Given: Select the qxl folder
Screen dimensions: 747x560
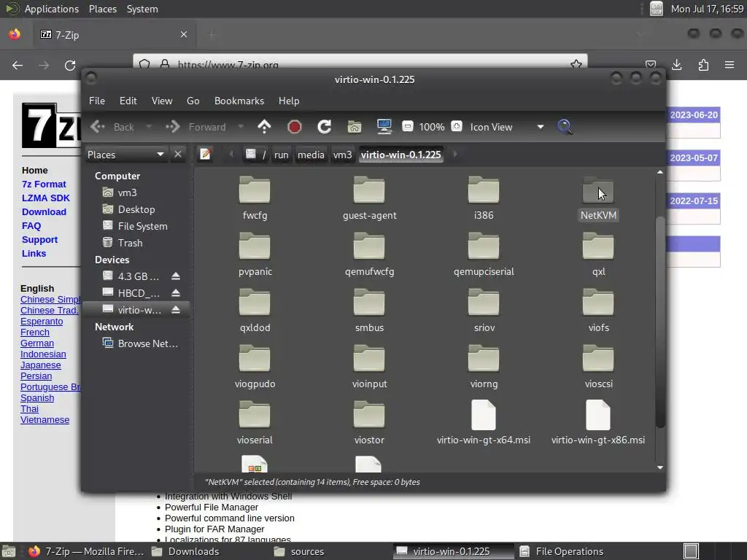Looking at the screenshot, I should coord(598,254).
